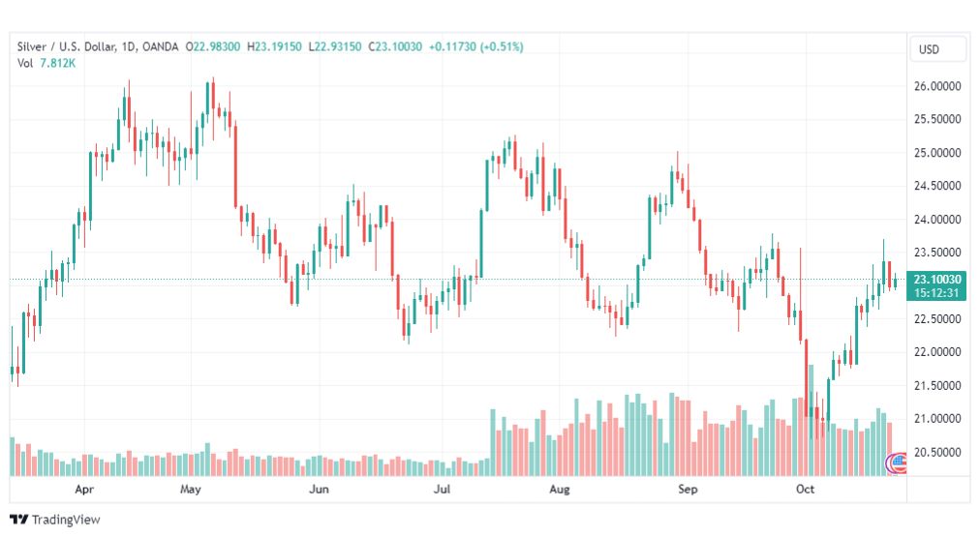Click the volume value 7.812K

(x=57, y=63)
